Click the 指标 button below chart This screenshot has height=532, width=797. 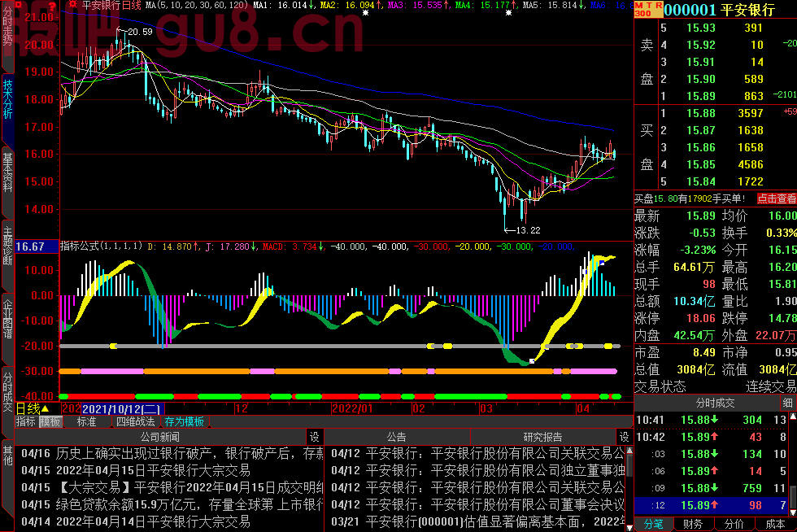(x=26, y=421)
